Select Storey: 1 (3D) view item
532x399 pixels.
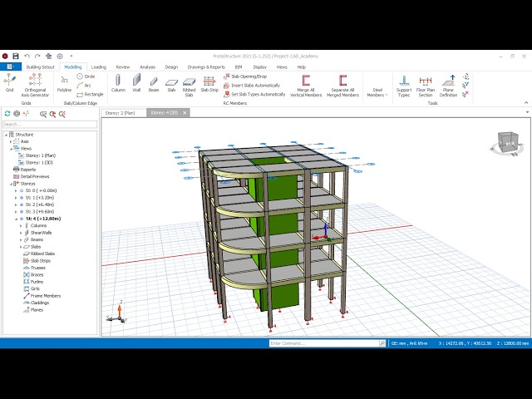coord(36,163)
